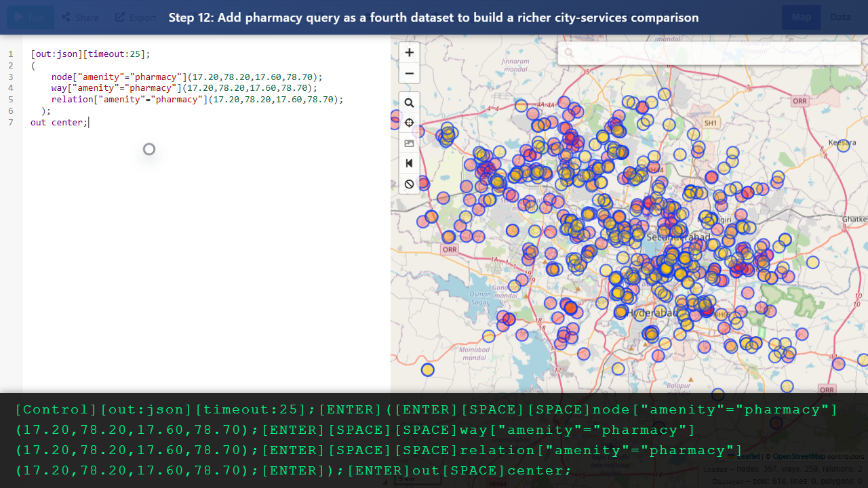Viewport: 868px width, 488px height.
Task: Click the Leaflet attribution link
Action: click(749, 456)
